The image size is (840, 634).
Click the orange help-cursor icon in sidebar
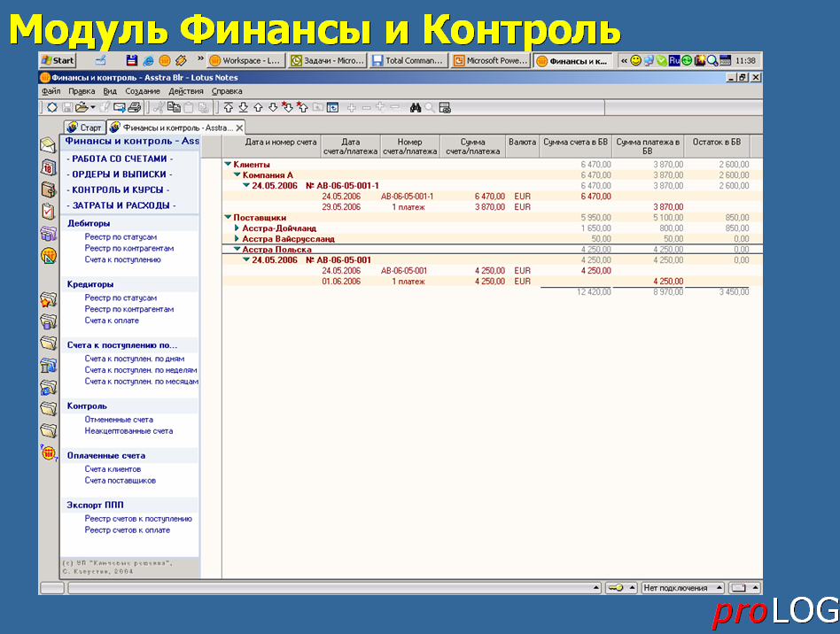[49, 453]
